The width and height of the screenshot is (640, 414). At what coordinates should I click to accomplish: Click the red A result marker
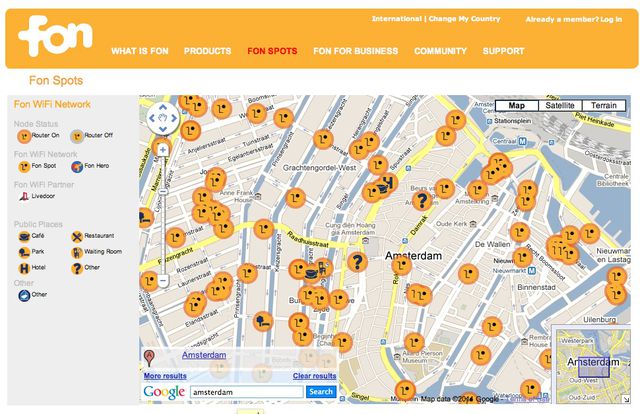[150, 358]
